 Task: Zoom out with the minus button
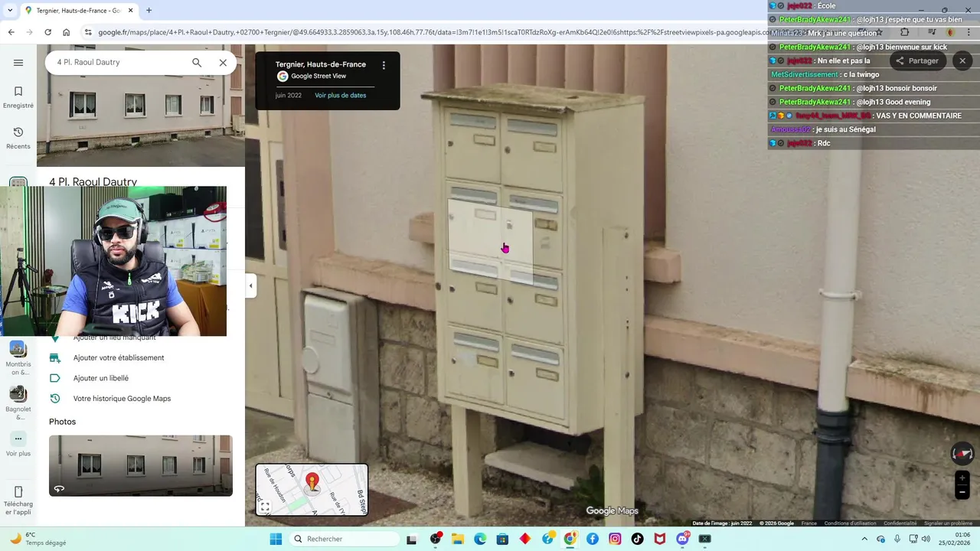pos(962,493)
